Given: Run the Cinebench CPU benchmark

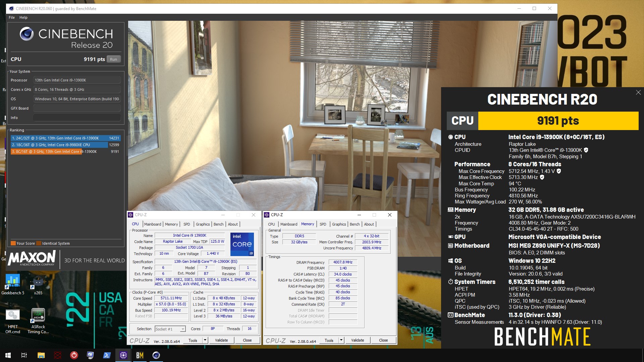Looking at the screenshot, I should (x=114, y=59).
